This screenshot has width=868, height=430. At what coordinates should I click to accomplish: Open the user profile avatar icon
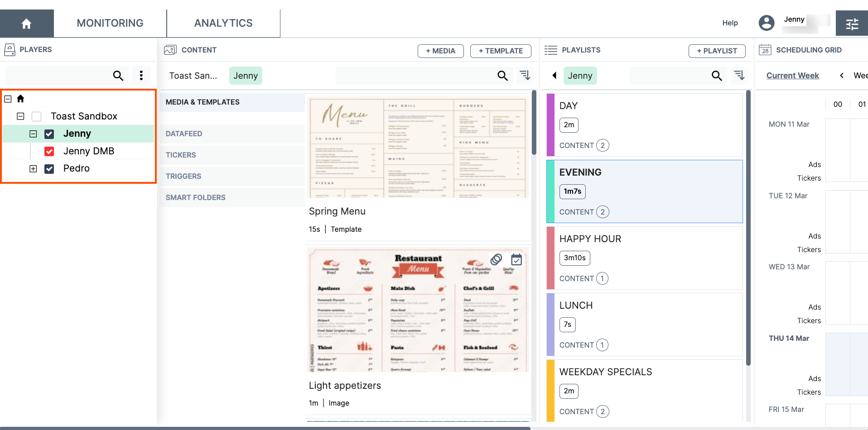[x=766, y=23]
